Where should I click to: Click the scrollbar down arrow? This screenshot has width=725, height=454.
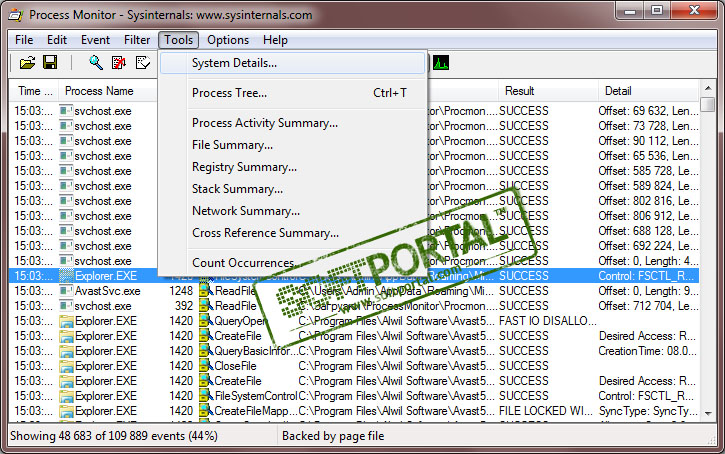(x=708, y=413)
